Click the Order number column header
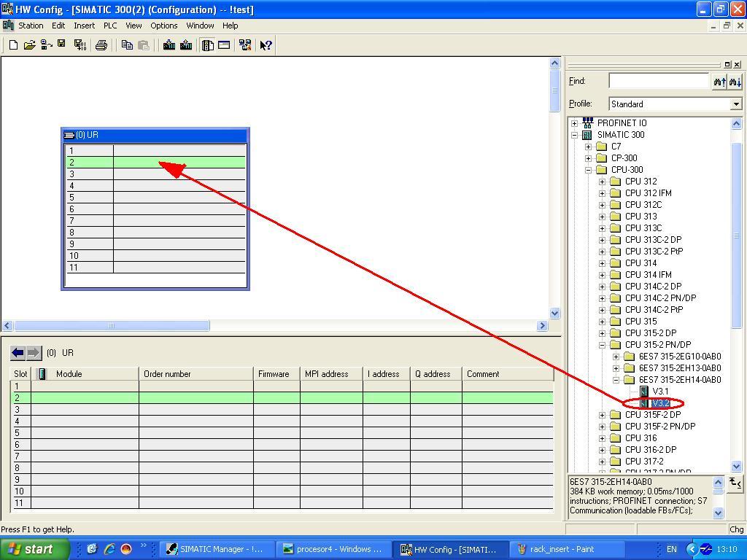This screenshot has height=560, width=747. (196, 374)
